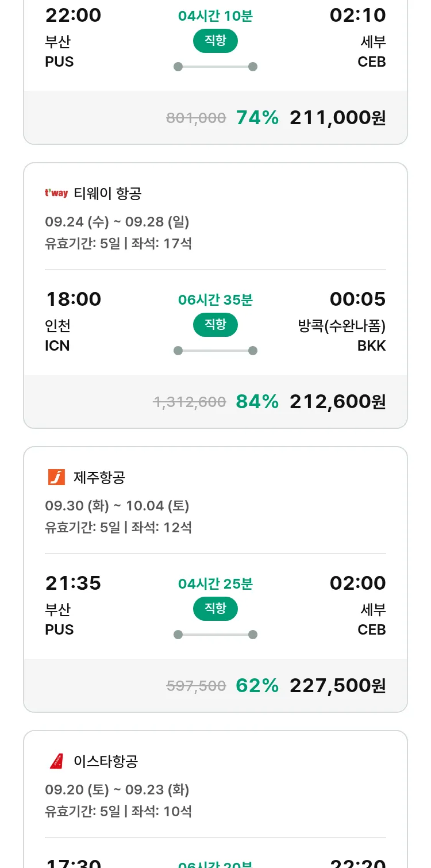
Task: Tap the 직항 badge on the 18:00 Incheon flight
Action: point(215,325)
